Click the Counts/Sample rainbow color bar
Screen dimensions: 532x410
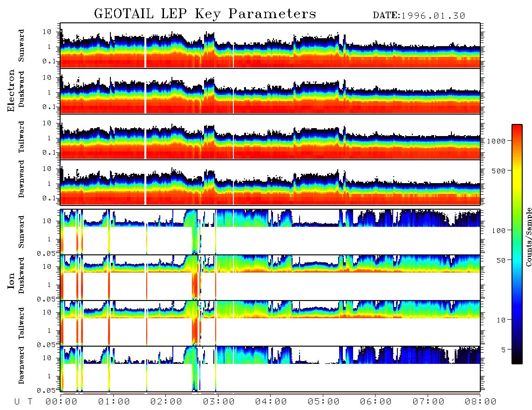point(517,244)
